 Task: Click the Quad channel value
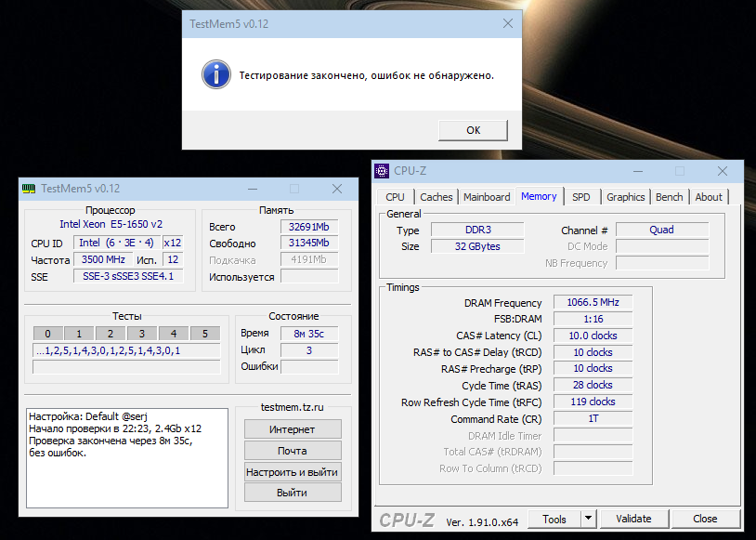[662, 230]
